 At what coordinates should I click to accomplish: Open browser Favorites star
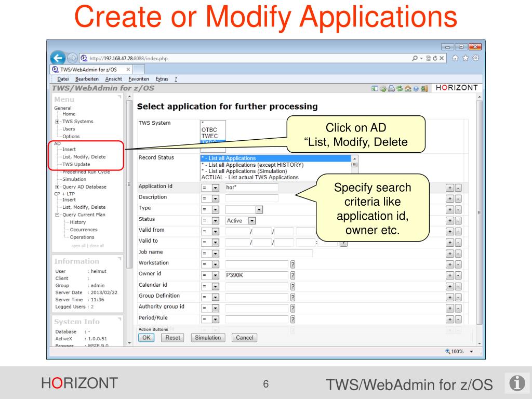coord(465,58)
